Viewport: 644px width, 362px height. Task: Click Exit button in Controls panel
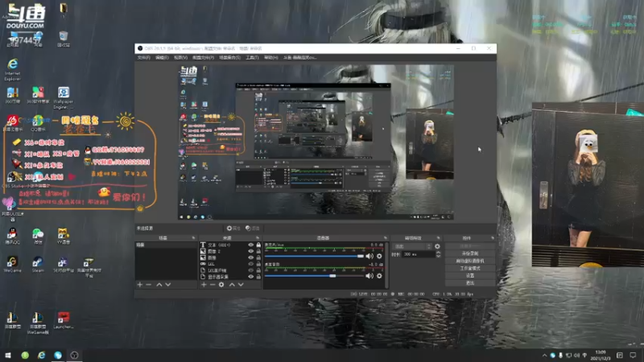[470, 283]
